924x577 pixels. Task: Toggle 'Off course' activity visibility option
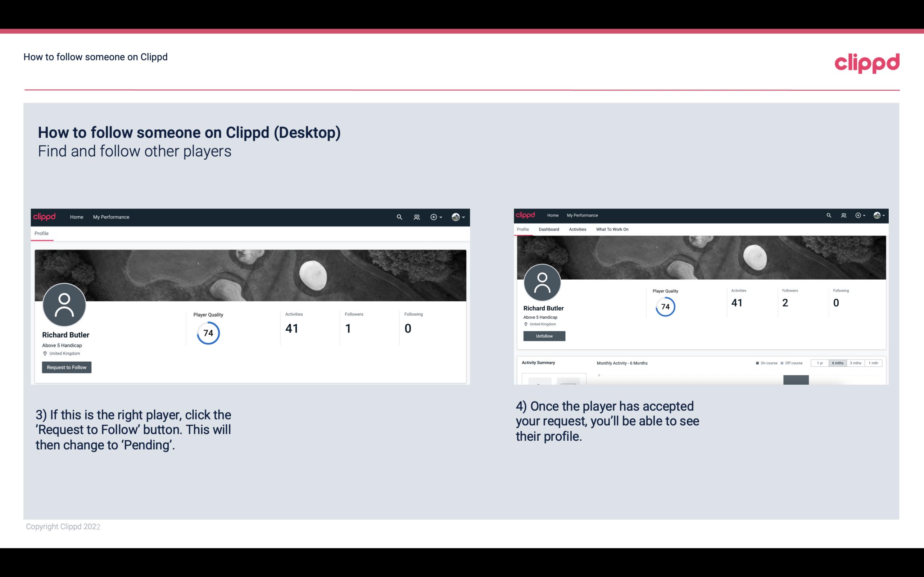792,363
